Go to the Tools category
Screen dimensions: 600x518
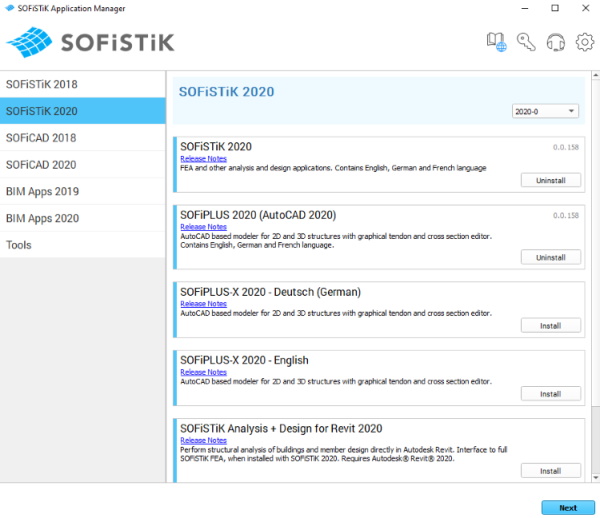[x=83, y=245]
